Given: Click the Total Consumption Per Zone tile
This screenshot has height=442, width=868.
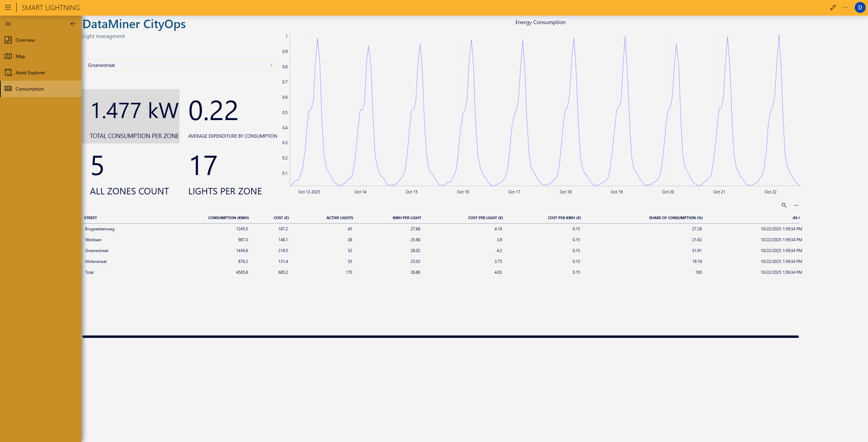Looking at the screenshot, I should click(131, 116).
